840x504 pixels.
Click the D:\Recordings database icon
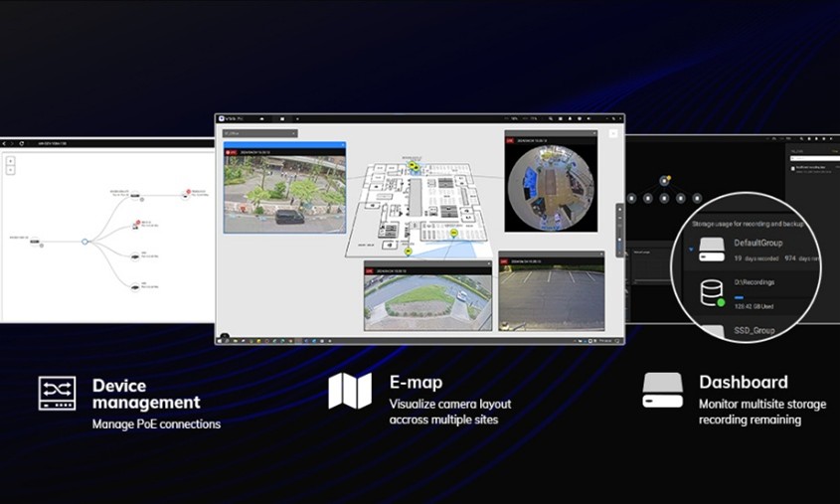click(x=712, y=292)
